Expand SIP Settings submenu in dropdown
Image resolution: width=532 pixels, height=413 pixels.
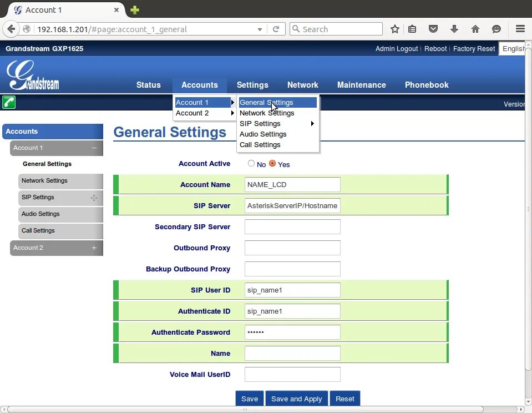click(312, 124)
